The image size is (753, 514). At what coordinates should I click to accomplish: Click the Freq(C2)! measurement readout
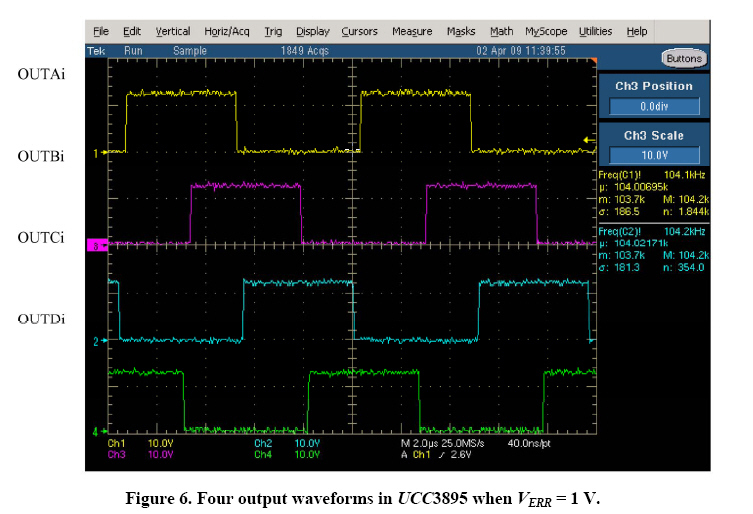point(652,232)
